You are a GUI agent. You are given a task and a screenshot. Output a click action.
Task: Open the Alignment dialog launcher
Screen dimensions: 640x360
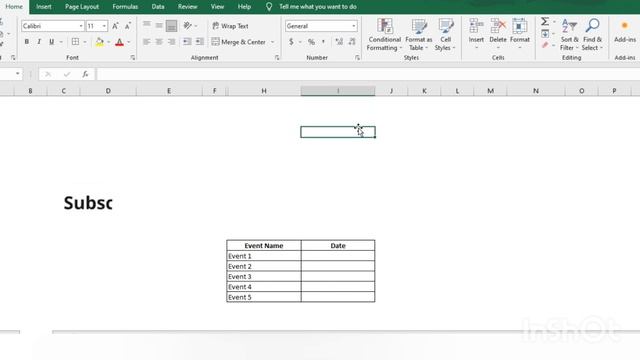(277, 58)
